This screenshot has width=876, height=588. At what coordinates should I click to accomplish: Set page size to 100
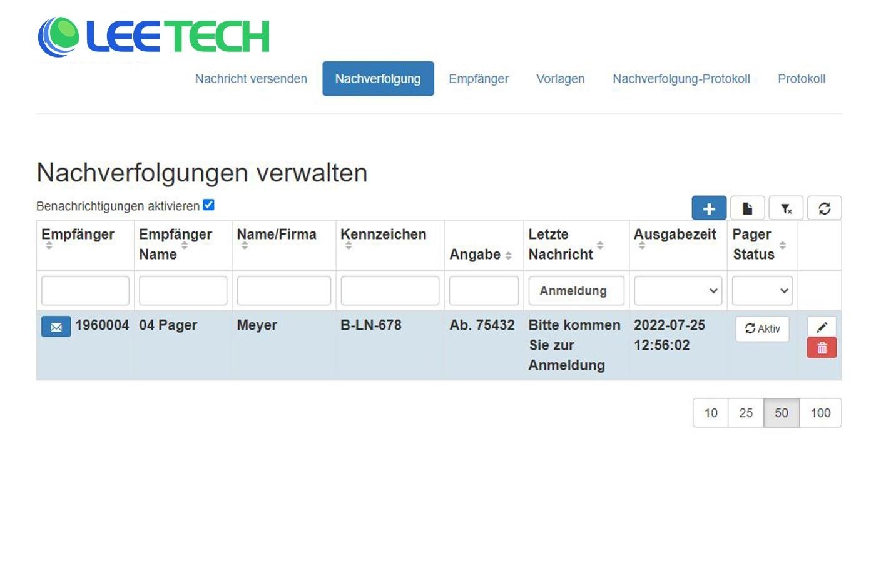tap(820, 413)
